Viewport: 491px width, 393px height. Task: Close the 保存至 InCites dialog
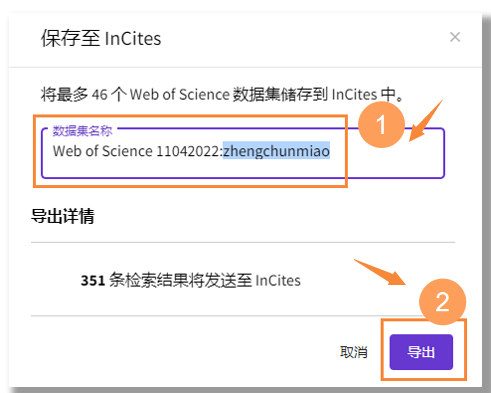[x=455, y=37]
